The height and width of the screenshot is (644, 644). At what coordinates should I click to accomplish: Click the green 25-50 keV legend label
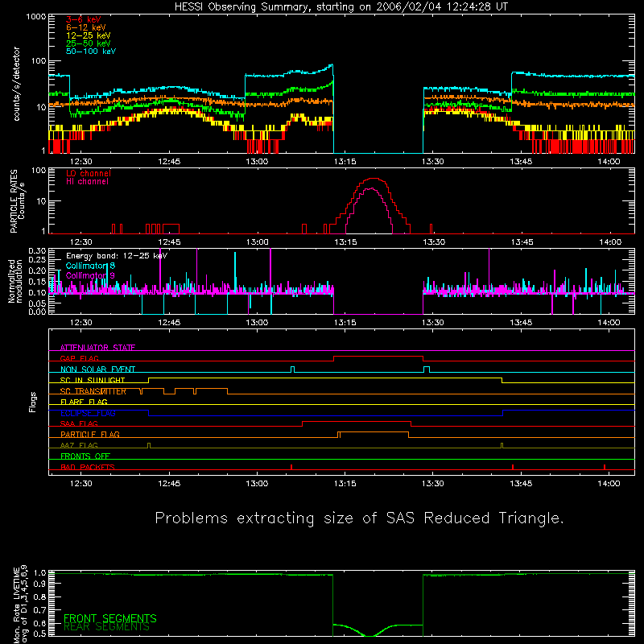point(89,43)
